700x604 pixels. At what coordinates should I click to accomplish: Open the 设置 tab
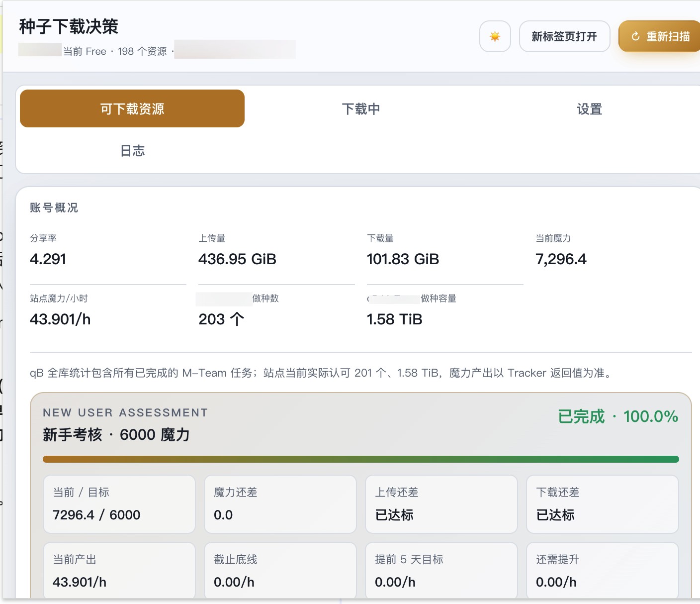pyautogui.click(x=590, y=108)
